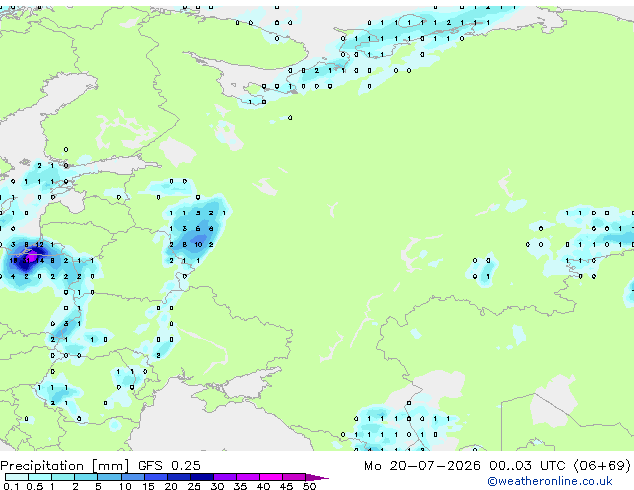
Task: Click the 20–25 mm legend color swatch
Action: point(179,477)
